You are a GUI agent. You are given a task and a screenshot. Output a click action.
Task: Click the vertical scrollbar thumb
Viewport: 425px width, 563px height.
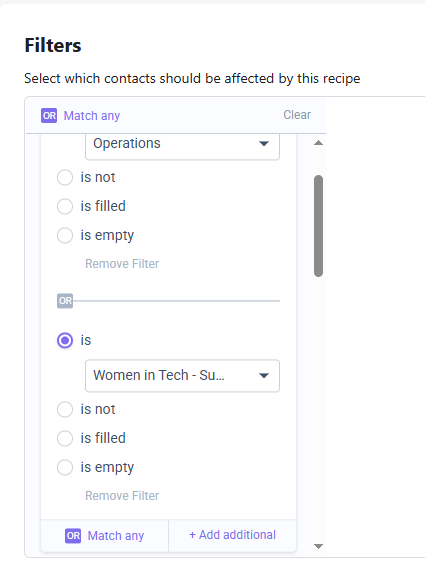click(318, 226)
